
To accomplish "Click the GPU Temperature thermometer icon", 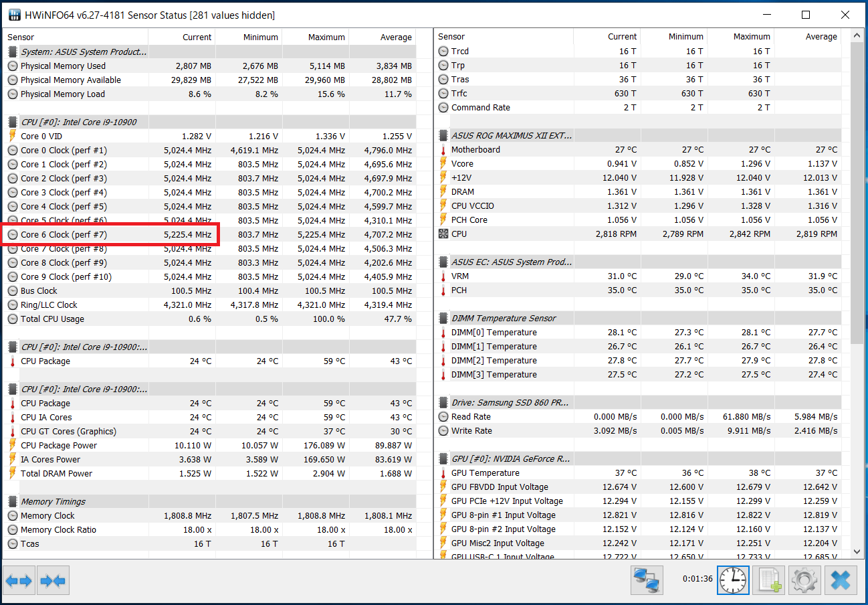I will point(443,472).
